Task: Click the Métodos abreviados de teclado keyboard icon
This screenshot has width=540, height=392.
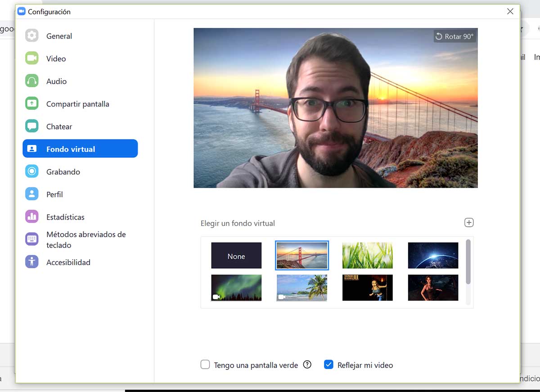Action: tap(31, 239)
